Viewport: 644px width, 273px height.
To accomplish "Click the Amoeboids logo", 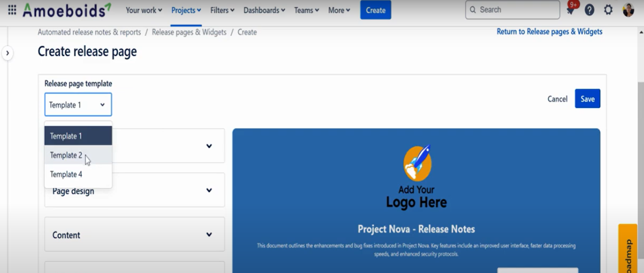I will pyautogui.click(x=67, y=10).
